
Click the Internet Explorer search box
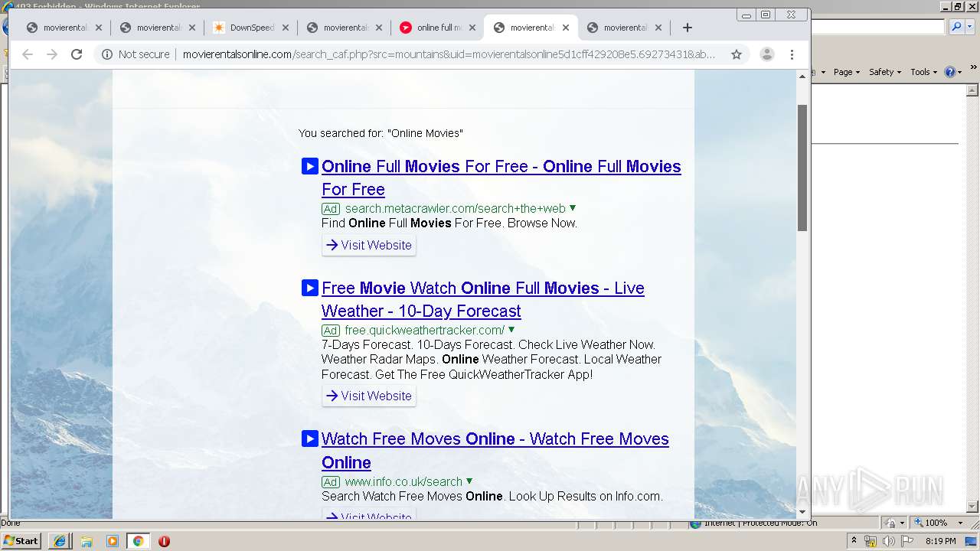(x=878, y=27)
